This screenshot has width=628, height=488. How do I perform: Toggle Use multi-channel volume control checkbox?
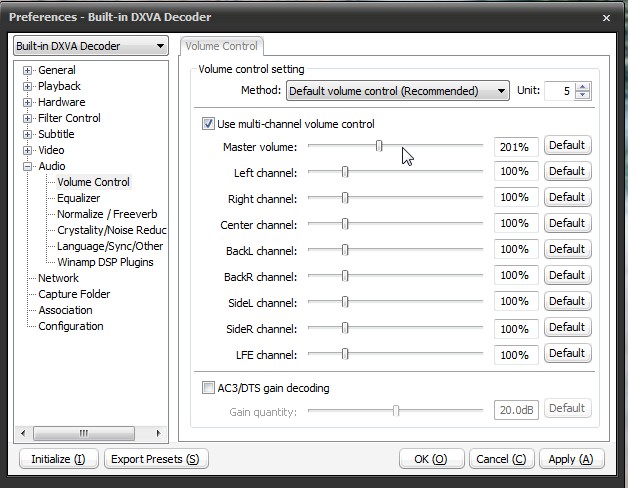(208, 124)
